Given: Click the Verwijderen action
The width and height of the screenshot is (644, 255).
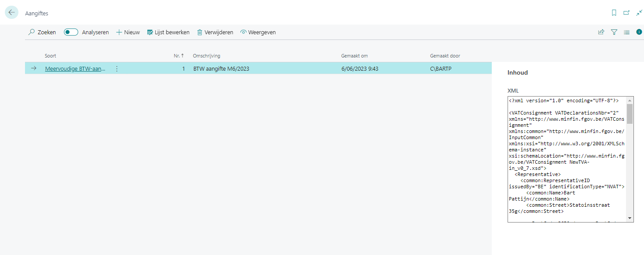Looking at the screenshot, I should click(x=215, y=32).
